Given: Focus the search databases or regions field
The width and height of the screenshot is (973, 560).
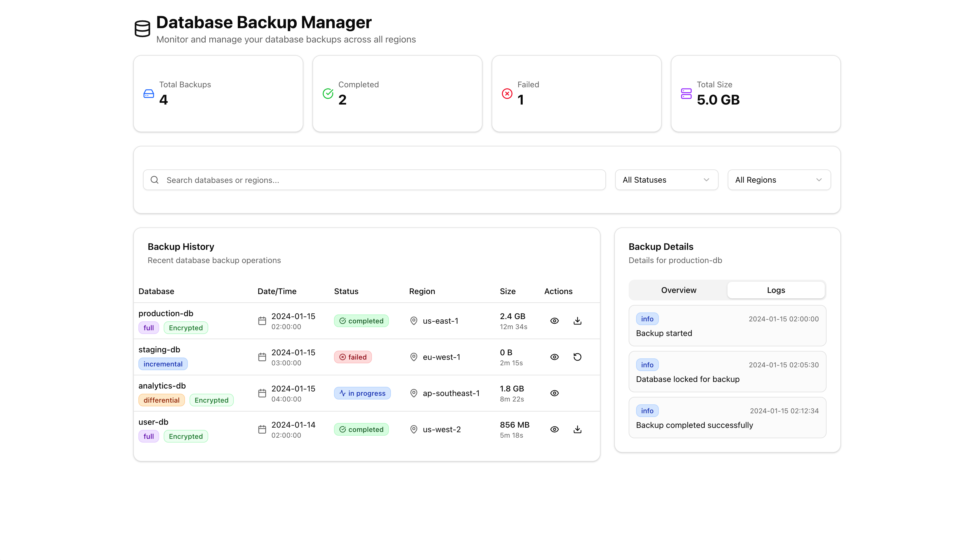Looking at the screenshot, I should pyautogui.click(x=374, y=179).
